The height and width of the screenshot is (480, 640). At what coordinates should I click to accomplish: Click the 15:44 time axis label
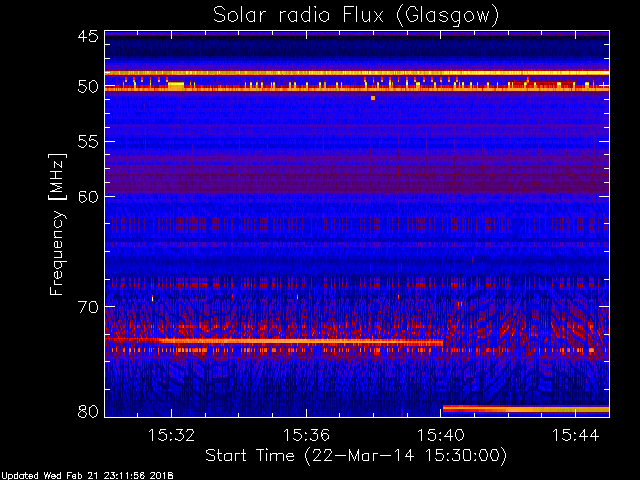point(576,436)
